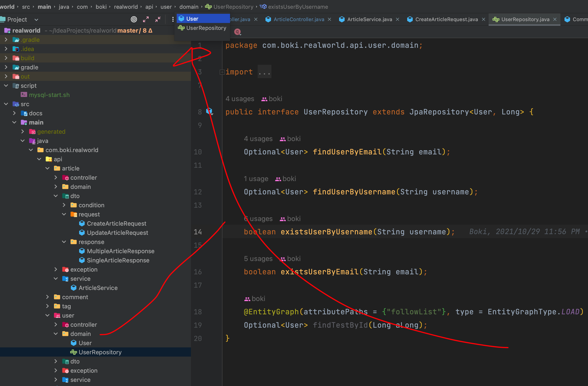Image resolution: width=588 pixels, height=386 pixels.
Task: Open the ArticleService class in the tree
Action: point(98,288)
